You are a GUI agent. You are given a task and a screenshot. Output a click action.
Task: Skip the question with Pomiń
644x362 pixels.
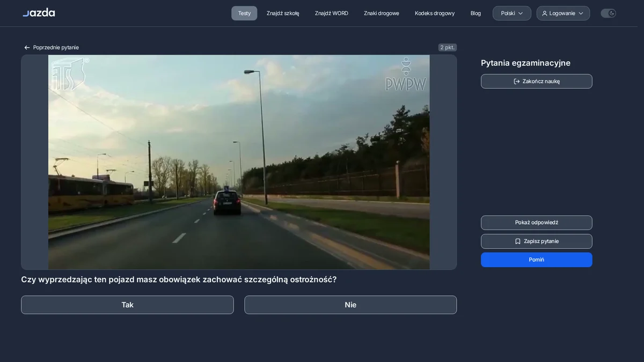coord(537,260)
